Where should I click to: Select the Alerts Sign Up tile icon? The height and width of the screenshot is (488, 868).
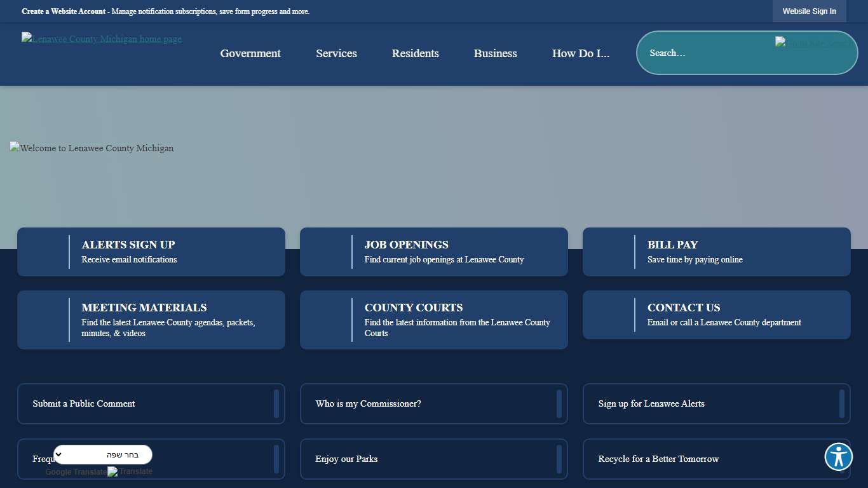[43, 252]
